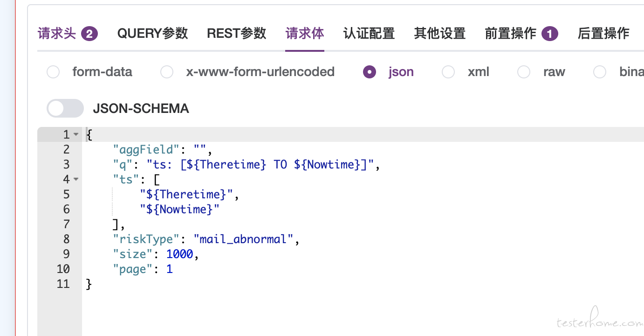Choose the raw body type
This screenshot has width=644, height=336.
[524, 72]
